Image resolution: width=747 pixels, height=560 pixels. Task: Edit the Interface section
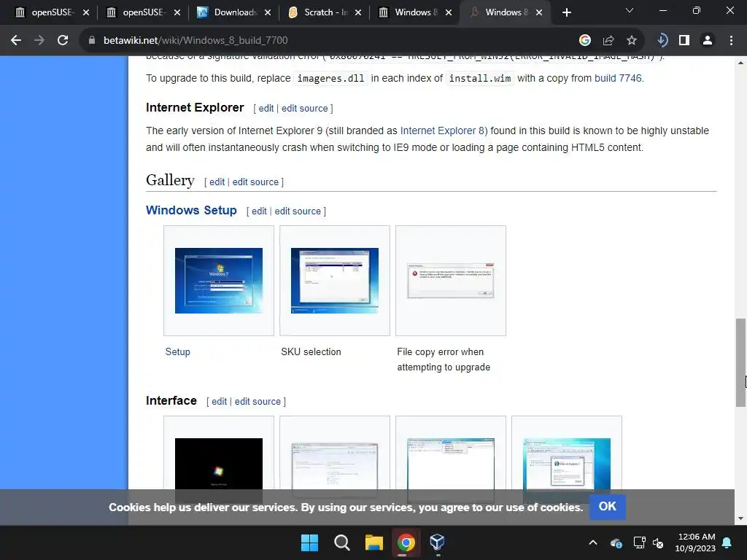coord(219,402)
